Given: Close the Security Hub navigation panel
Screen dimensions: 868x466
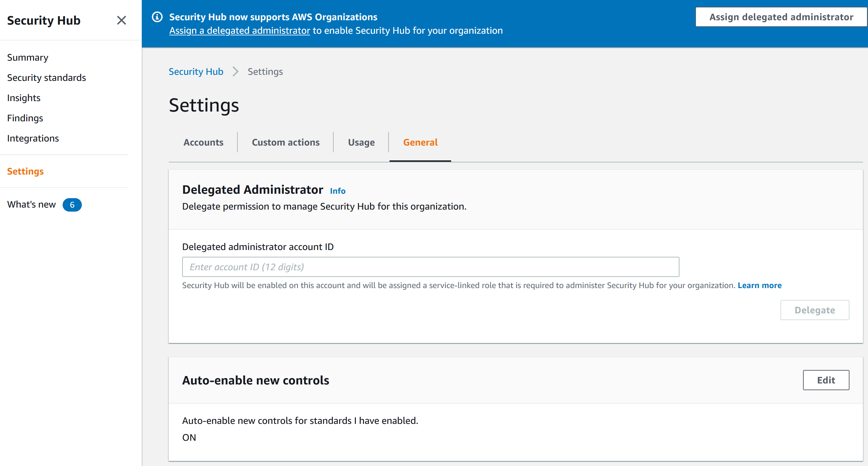Looking at the screenshot, I should coord(121,20).
